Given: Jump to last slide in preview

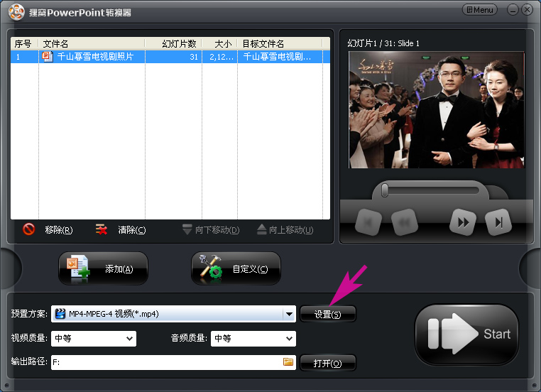Looking at the screenshot, I should click(498, 222).
